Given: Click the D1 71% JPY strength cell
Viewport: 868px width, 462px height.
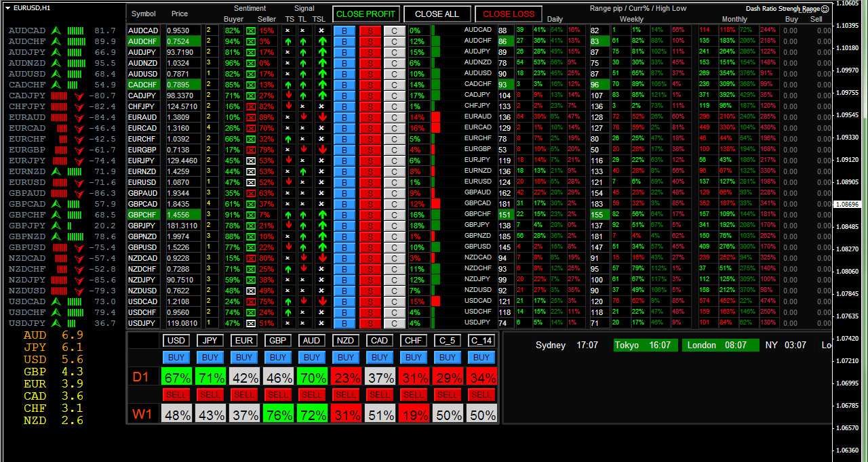Looking at the screenshot, I should (x=210, y=377).
